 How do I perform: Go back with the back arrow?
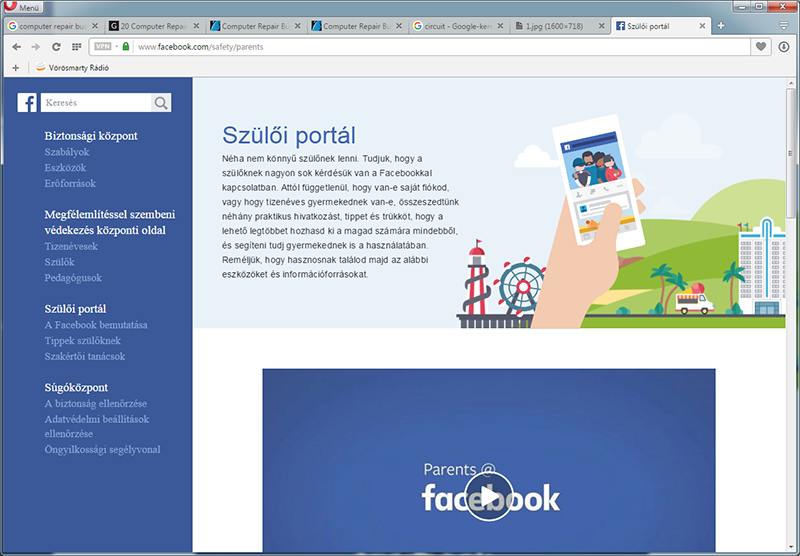[16, 47]
